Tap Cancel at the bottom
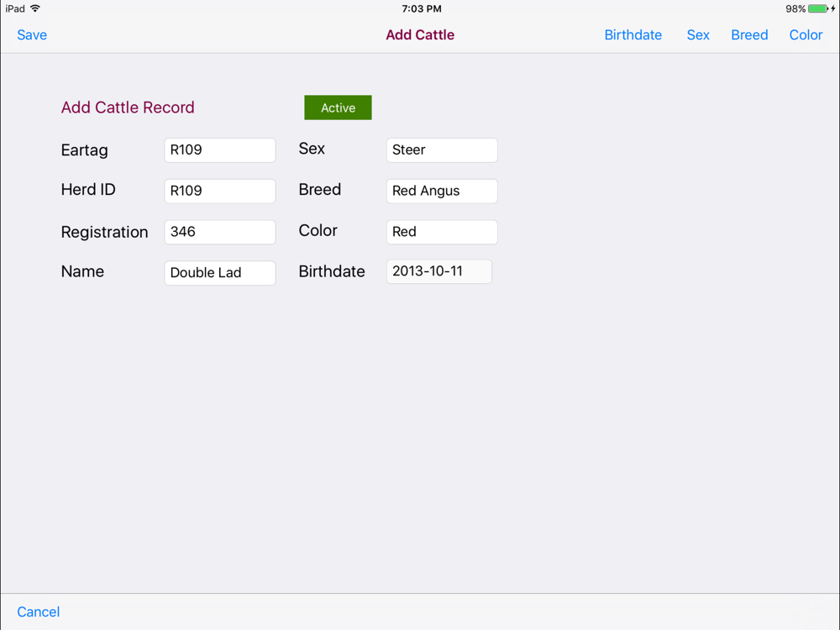Screen dimensions: 840x630 click(x=38, y=612)
